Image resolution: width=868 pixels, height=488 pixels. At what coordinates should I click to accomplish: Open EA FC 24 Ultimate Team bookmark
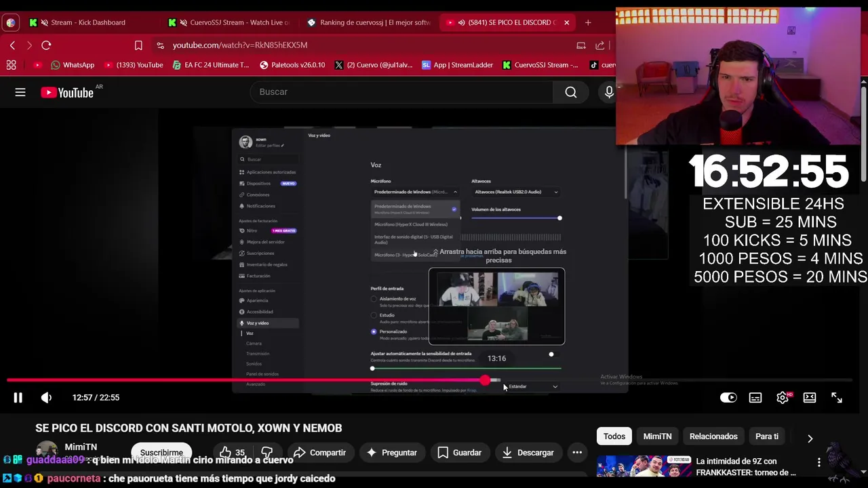click(211, 65)
